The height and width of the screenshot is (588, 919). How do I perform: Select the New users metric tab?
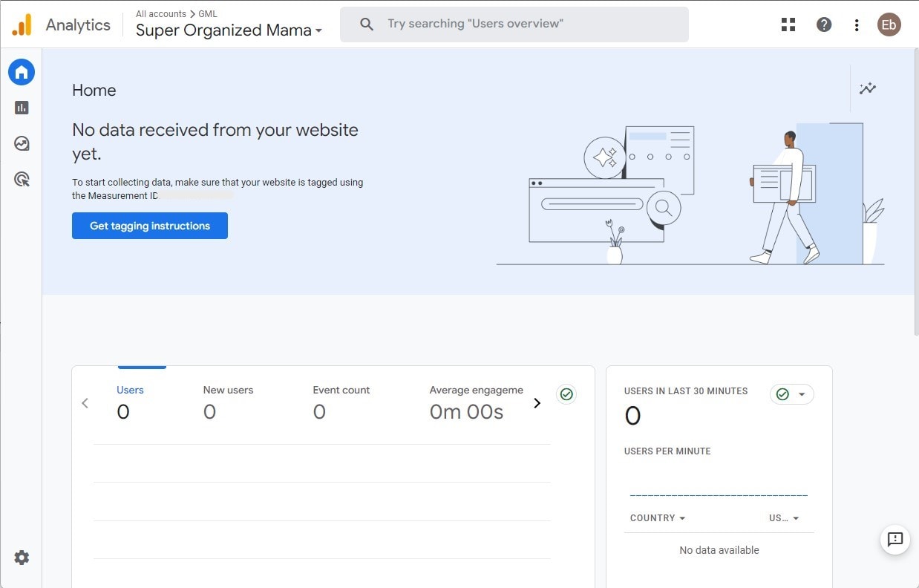pos(228,403)
